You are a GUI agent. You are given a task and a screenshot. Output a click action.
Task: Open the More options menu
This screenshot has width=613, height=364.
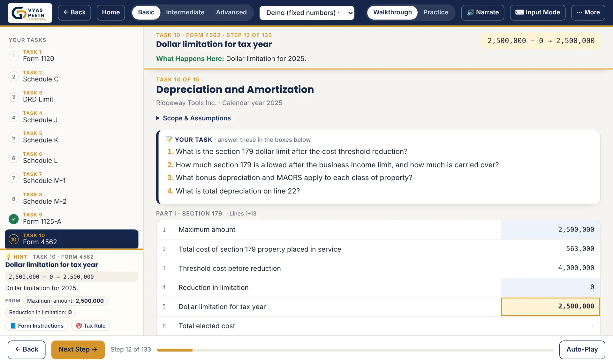[588, 12]
